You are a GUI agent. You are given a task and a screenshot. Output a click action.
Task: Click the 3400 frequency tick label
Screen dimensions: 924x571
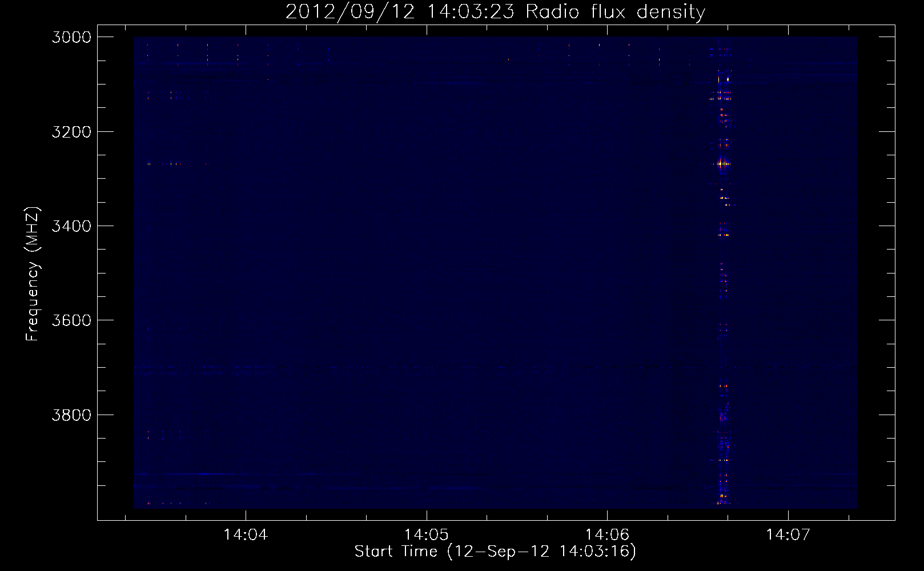coord(71,226)
